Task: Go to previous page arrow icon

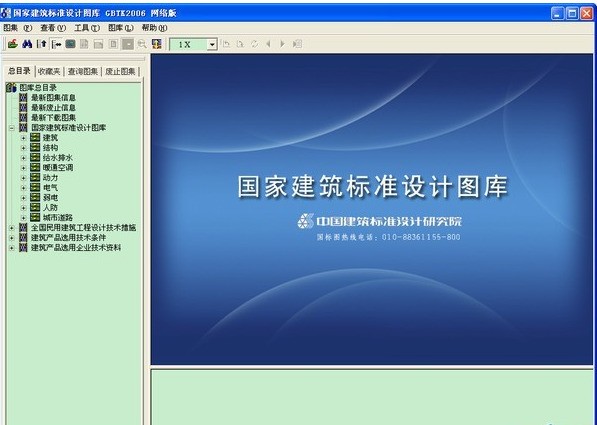Action: [268, 44]
